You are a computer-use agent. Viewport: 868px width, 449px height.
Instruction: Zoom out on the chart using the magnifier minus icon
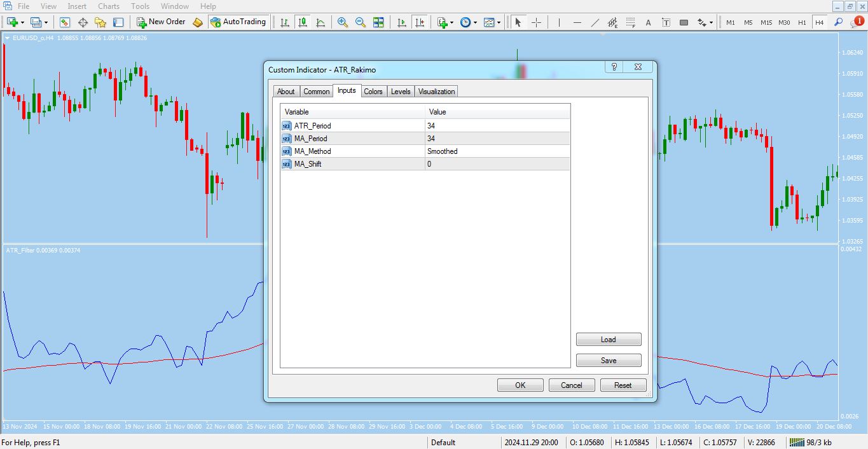point(361,22)
